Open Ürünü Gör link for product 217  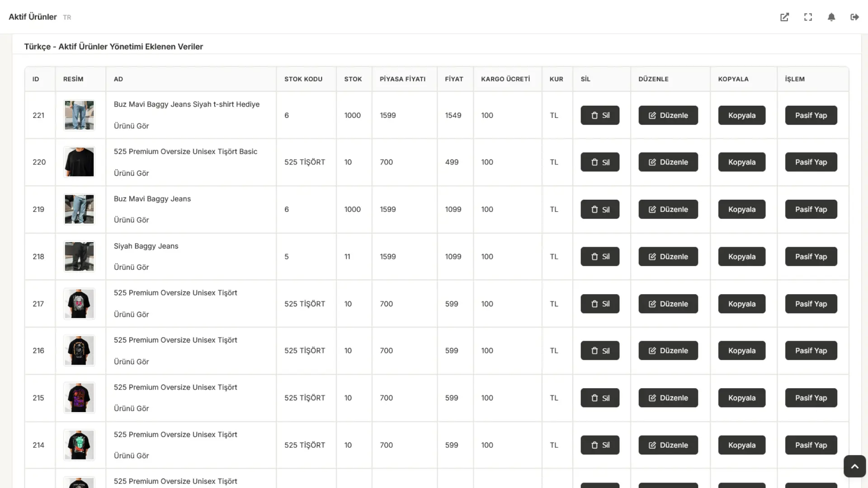click(131, 314)
